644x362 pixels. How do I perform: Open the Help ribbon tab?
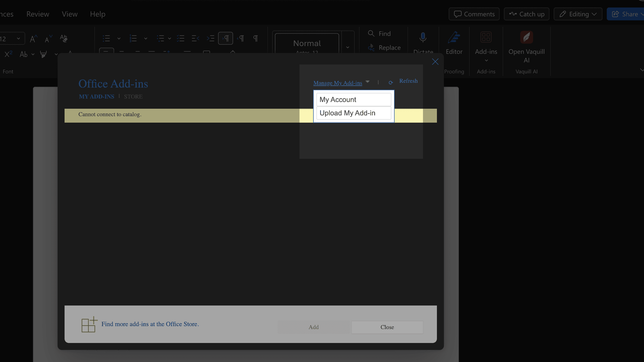[x=98, y=14]
